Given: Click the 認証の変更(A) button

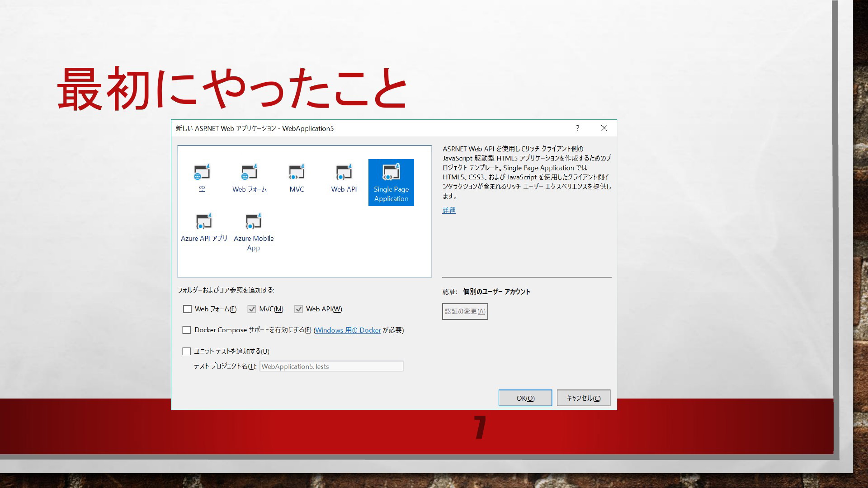Looking at the screenshot, I should pyautogui.click(x=465, y=311).
